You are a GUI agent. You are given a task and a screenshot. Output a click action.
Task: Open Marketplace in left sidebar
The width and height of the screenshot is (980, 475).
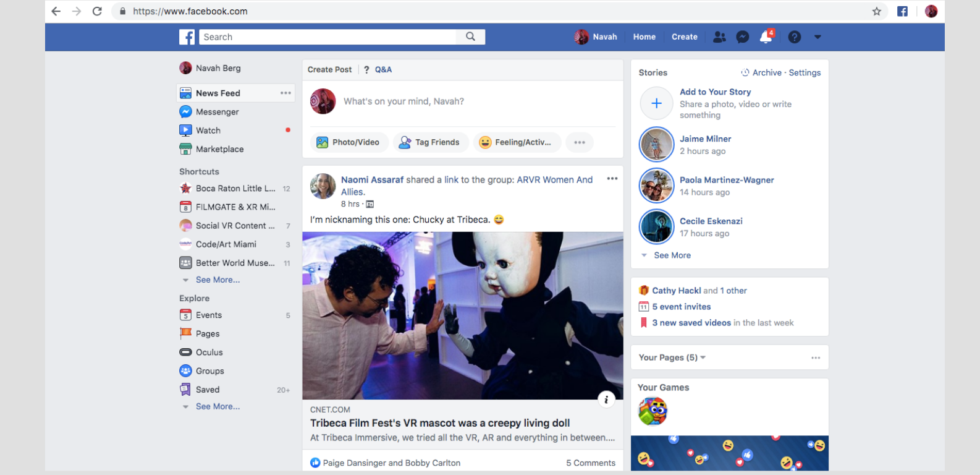(x=211, y=149)
